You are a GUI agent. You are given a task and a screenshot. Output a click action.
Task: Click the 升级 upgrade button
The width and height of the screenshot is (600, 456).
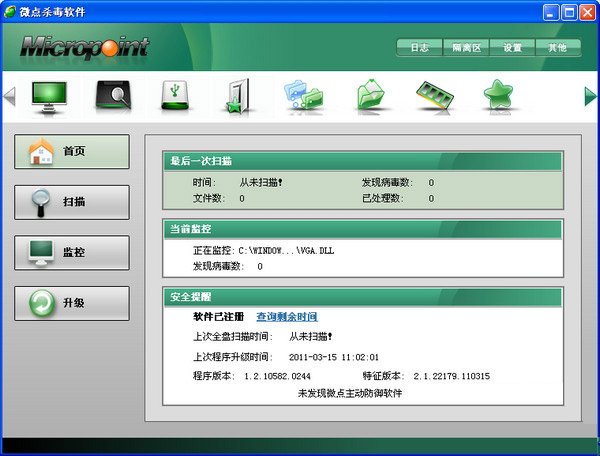72,302
